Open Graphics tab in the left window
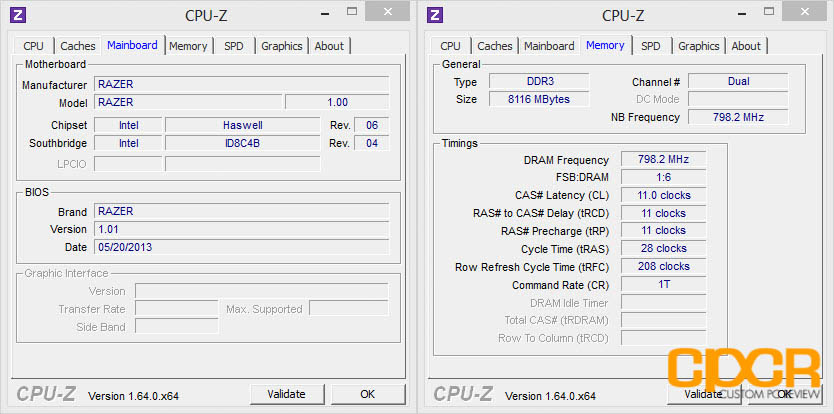This screenshot has height=414, width=834. 282,46
